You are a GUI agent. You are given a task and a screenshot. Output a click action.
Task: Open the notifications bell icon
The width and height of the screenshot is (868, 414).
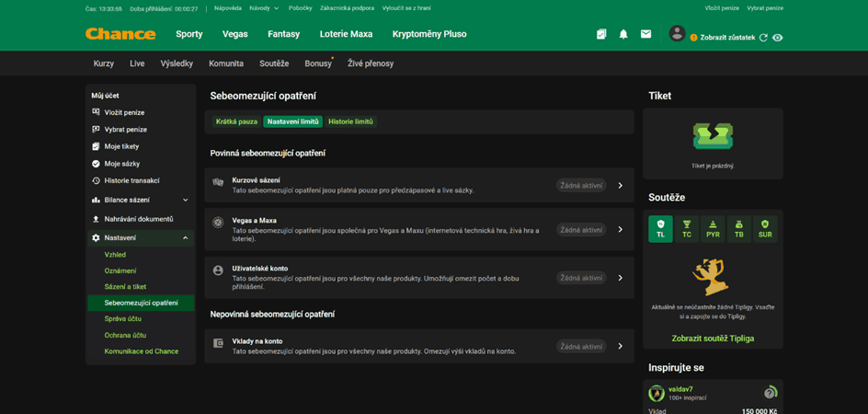(x=623, y=34)
